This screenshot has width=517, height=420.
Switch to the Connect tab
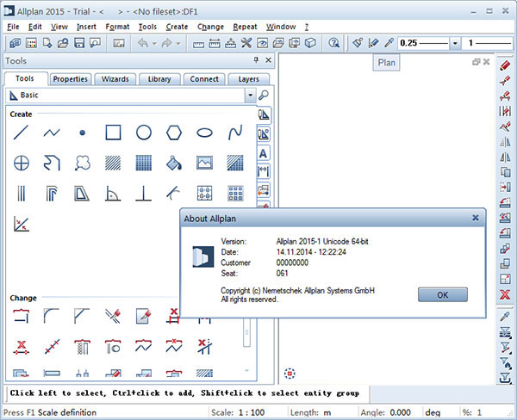(x=204, y=79)
